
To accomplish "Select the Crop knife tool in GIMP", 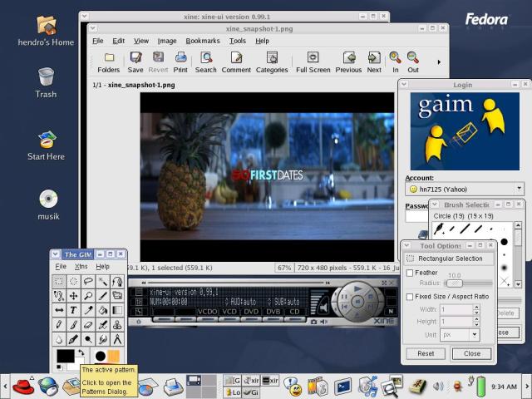I will coord(103,296).
